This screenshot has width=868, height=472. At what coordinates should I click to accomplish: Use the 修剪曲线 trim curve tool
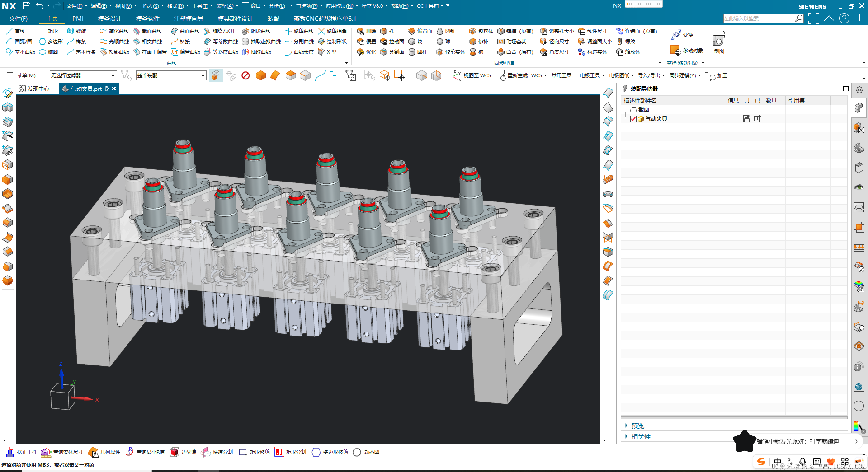(299, 31)
